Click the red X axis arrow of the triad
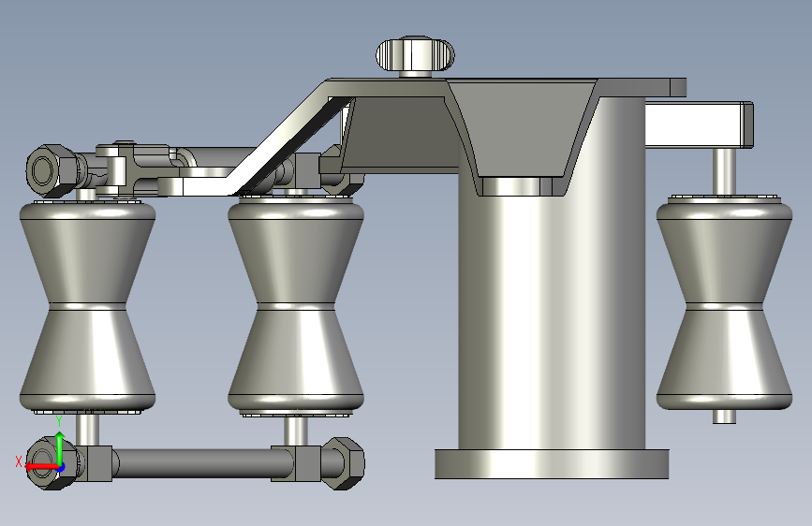Image resolution: width=812 pixels, height=526 pixels. click(40, 466)
